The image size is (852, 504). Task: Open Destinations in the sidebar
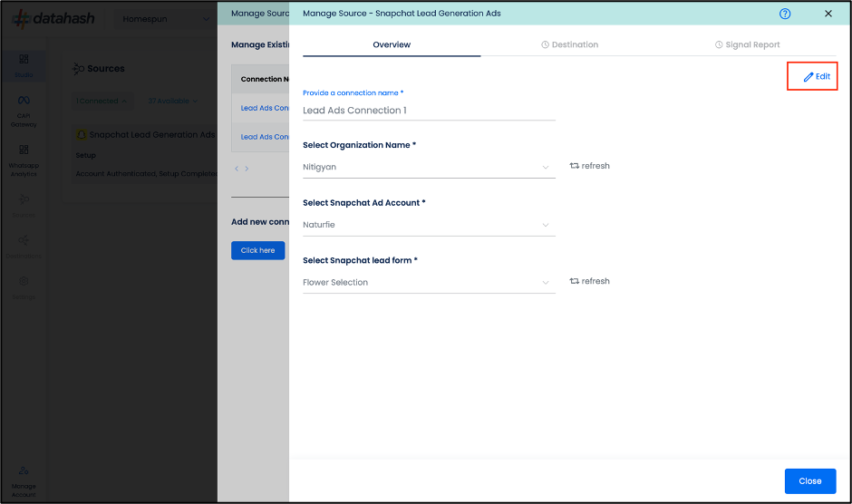click(x=24, y=247)
